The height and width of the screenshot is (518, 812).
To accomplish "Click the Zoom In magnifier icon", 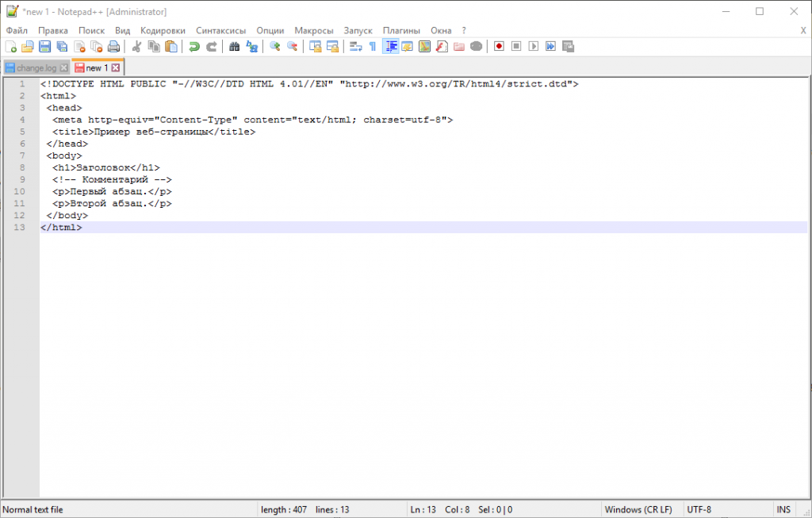I will 274,47.
